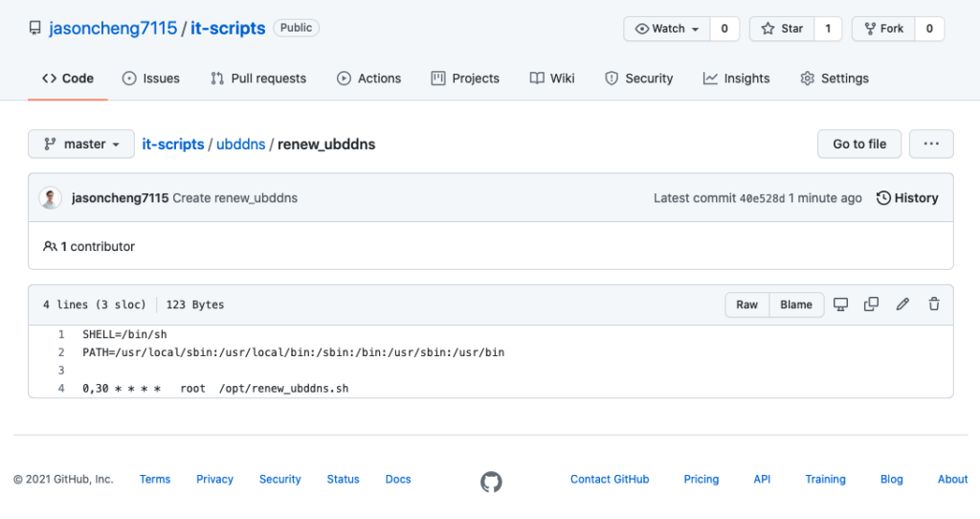
Task: Click the GitHub Octocat logo in footer
Action: [x=491, y=482]
